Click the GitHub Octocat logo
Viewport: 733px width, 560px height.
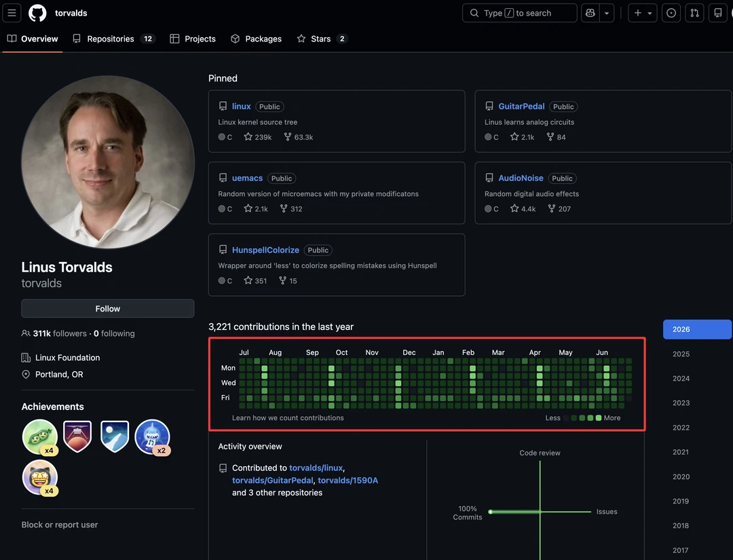[37, 13]
